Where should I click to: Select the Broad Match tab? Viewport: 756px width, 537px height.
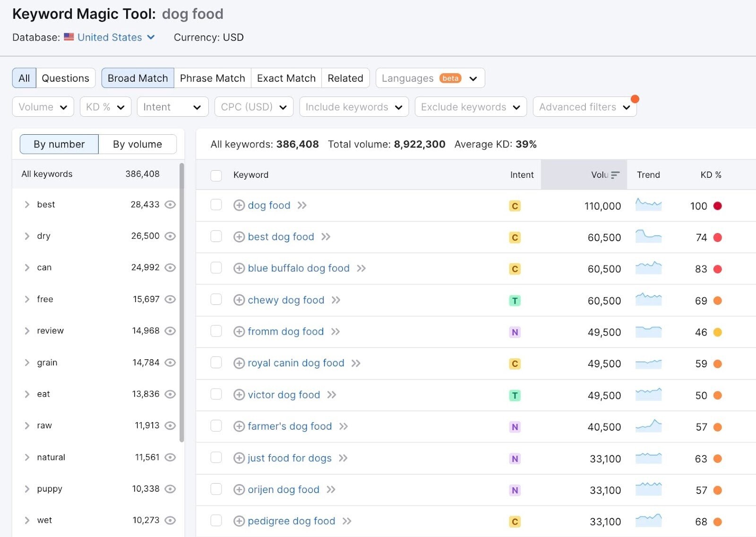138,78
